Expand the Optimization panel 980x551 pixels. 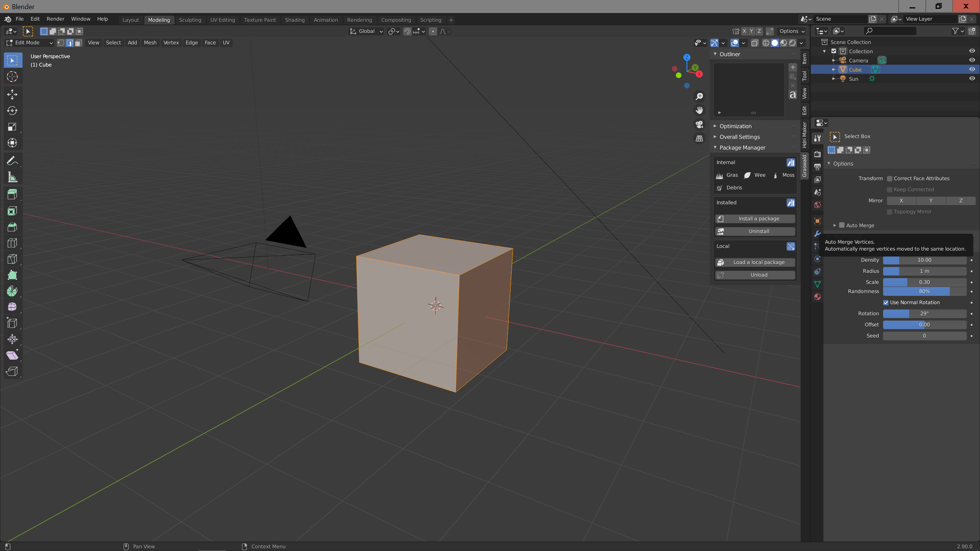click(x=735, y=126)
